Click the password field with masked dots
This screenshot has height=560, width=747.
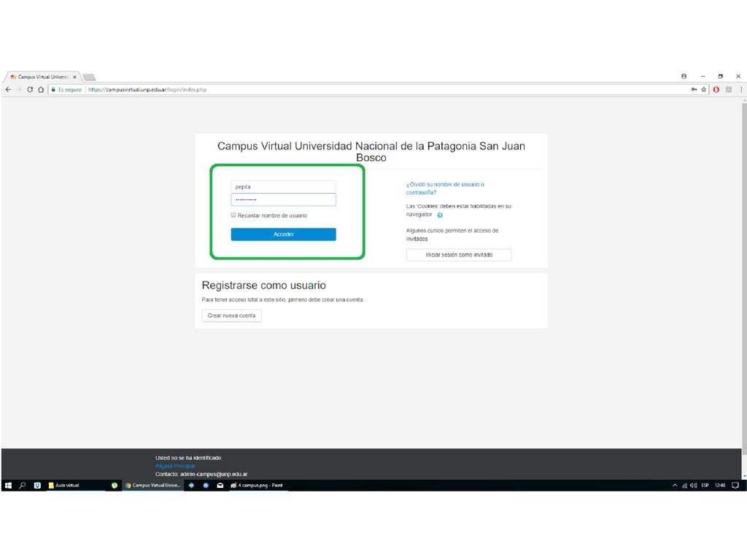click(284, 200)
